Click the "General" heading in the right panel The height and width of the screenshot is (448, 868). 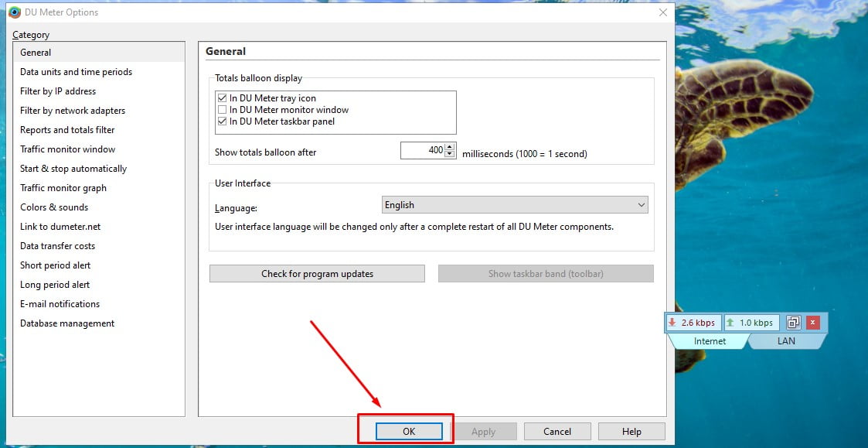(226, 52)
